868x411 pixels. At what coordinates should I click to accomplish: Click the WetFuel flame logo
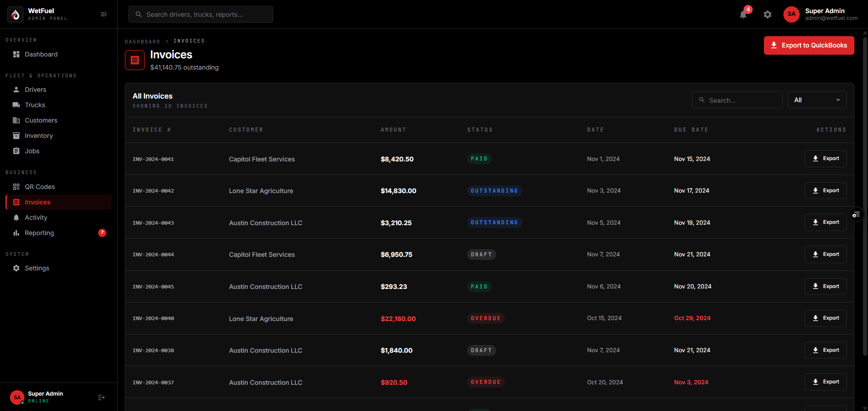(x=15, y=14)
